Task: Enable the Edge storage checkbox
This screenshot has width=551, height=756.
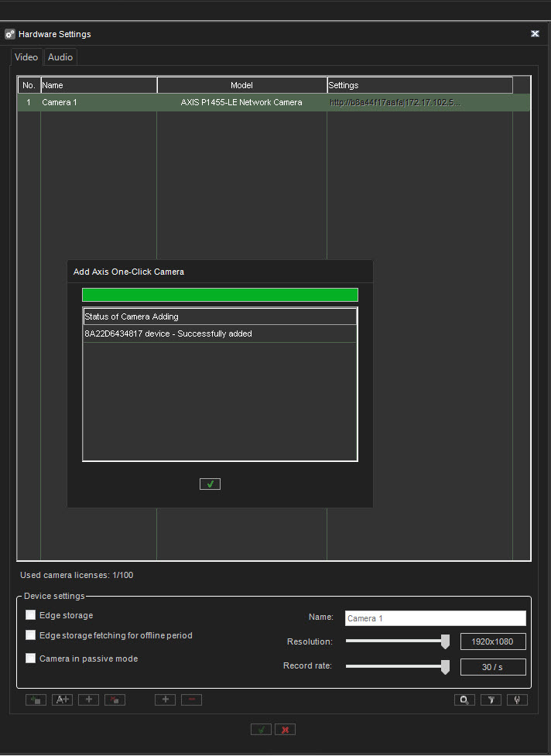Action: (x=31, y=615)
